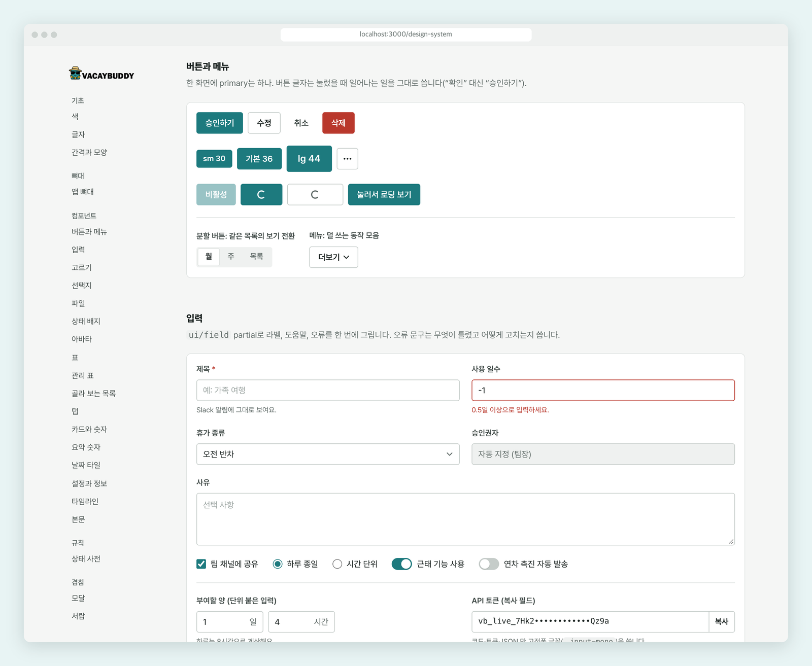Click the 시간 quantity input showing 4
This screenshot has width=812, height=666.
(301, 622)
